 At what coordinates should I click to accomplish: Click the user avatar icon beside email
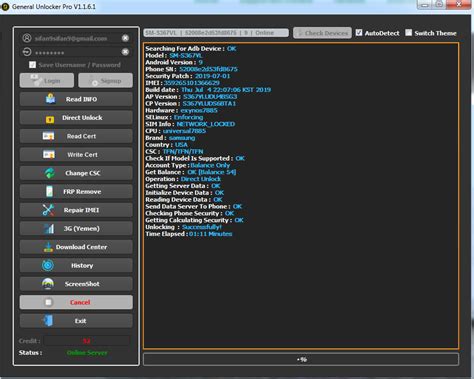[x=27, y=38]
